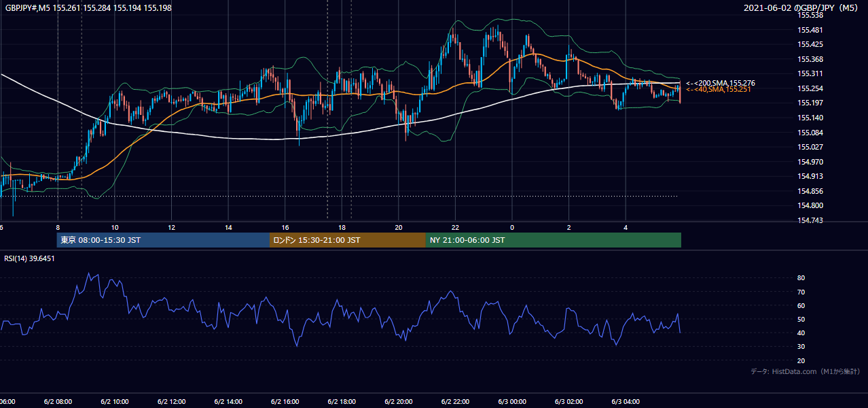Click hour marker 18 under price chart
868x408 pixels.
click(x=342, y=228)
